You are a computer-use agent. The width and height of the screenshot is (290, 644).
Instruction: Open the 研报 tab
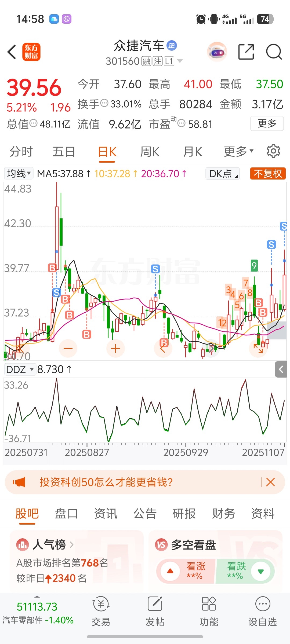pyautogui.click(x=184, y=514)
